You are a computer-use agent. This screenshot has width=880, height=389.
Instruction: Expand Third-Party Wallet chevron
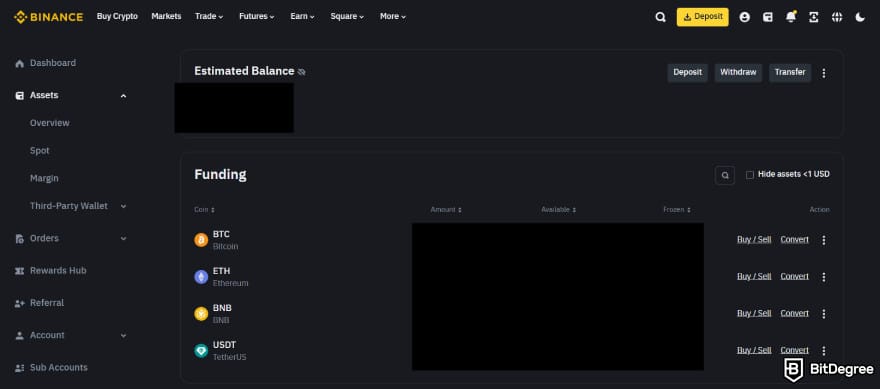tap(123, 207)
